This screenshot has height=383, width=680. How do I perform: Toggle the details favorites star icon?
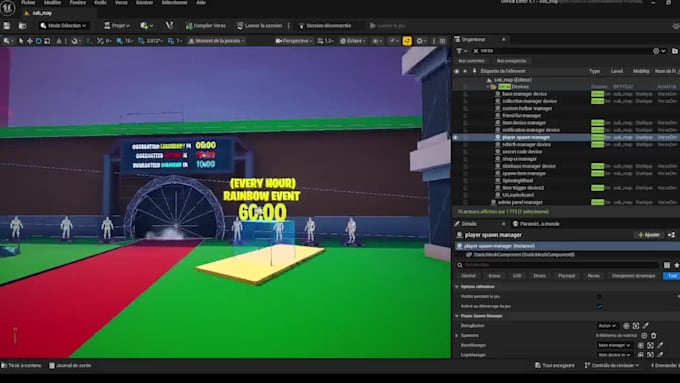tap(677, 265)
